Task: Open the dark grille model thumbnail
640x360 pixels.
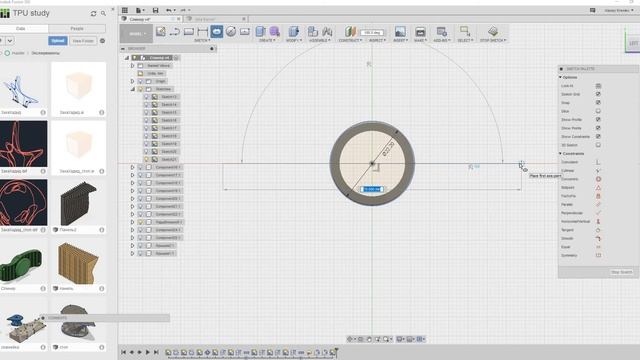Action: [78, 203]
